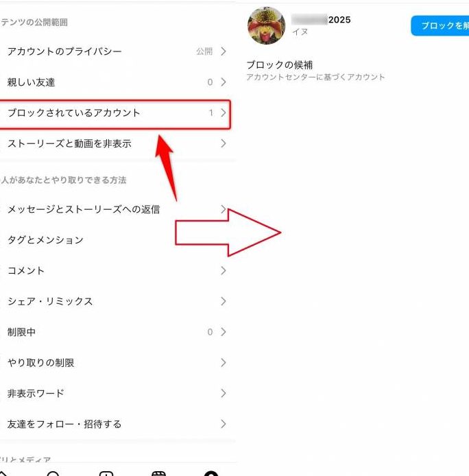Click the blocked user's flower avatar

(x=266, y=25)
